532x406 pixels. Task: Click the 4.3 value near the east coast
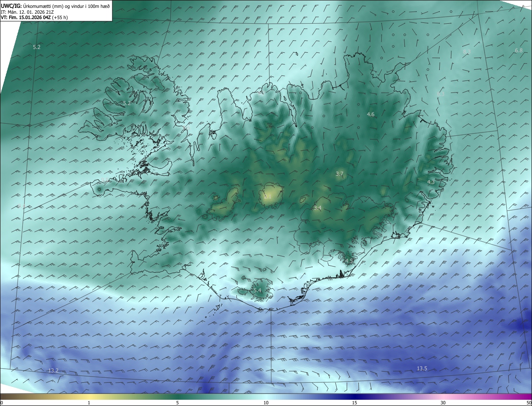click(x=431, y=182)
